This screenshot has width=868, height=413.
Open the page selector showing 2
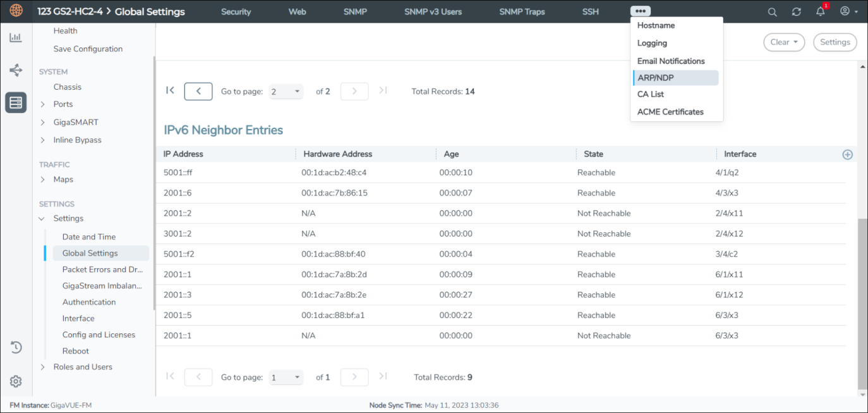tap(286, 92)
